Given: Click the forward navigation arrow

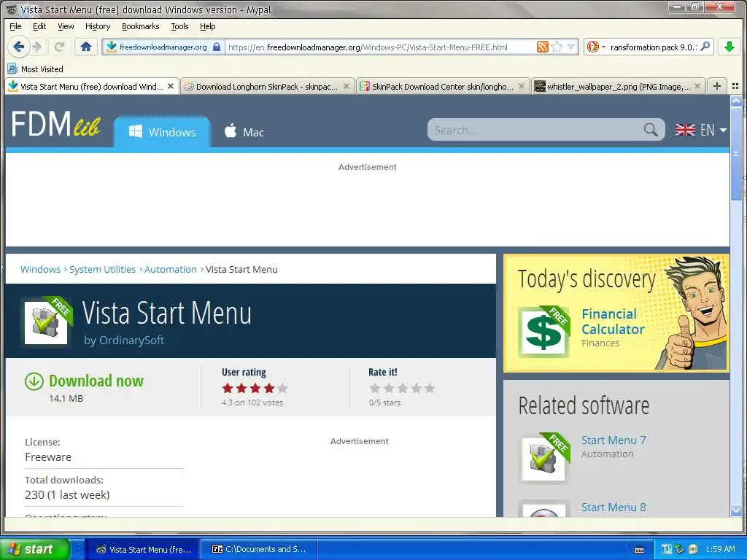Looking at the screenshot, I should pyautogui.click(x=37, y=47).
